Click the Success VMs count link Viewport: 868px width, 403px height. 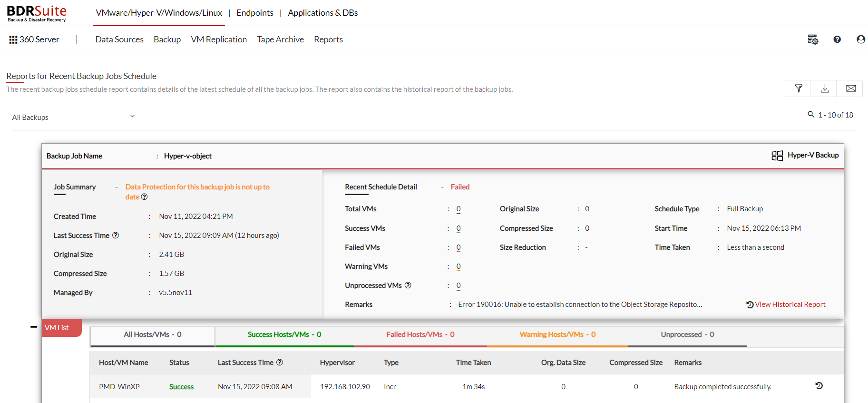458,228
